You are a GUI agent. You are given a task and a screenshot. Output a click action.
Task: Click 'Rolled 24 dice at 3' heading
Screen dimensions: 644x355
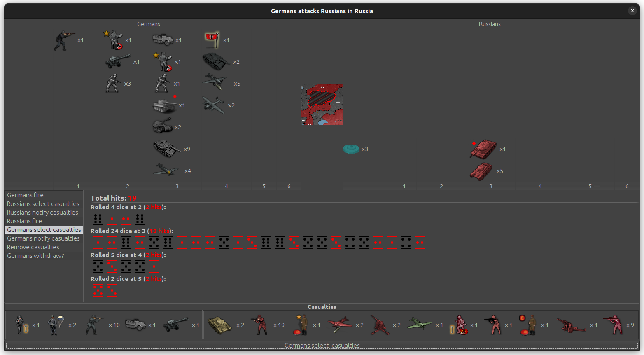click(132, 231)
